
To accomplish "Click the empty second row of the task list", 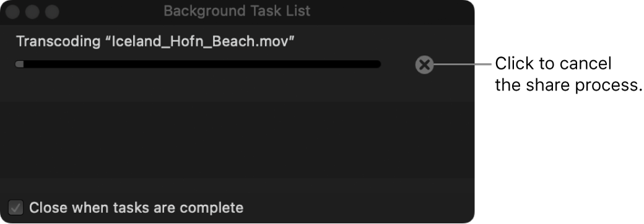I will [237, 140].
